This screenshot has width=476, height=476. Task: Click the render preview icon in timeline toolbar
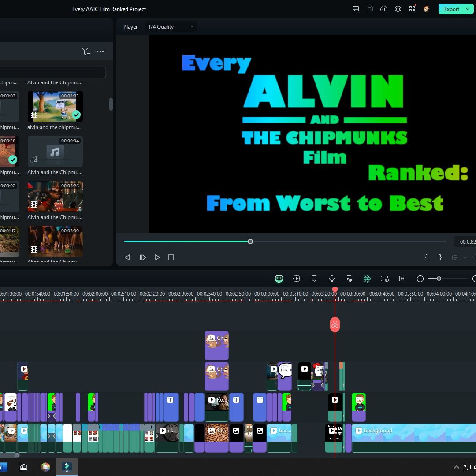pos(297,279)
